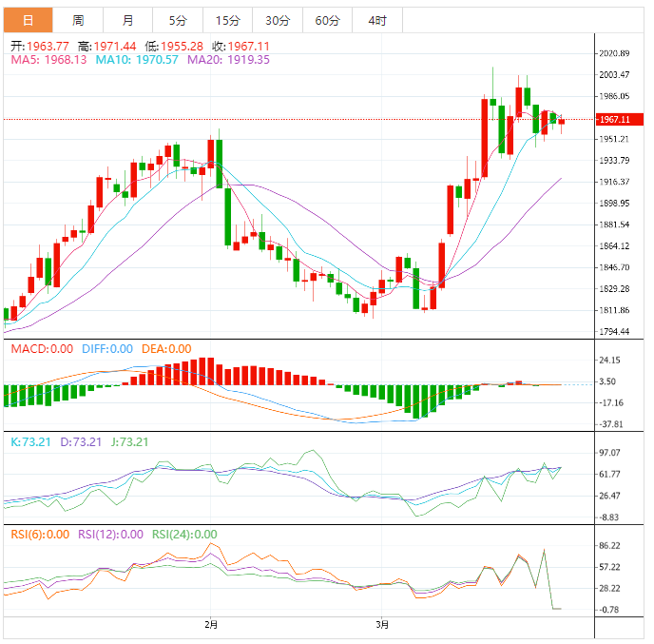654x644 pixels.
Task: Click the K:73.21 KDJ label
Action: point(31,441)
